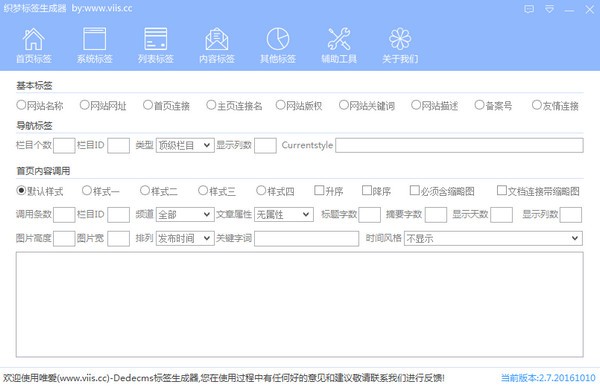This screenshot has width=600, height=388.
Task: Click the feedback message icon in title bar
Action: point(529,9)
